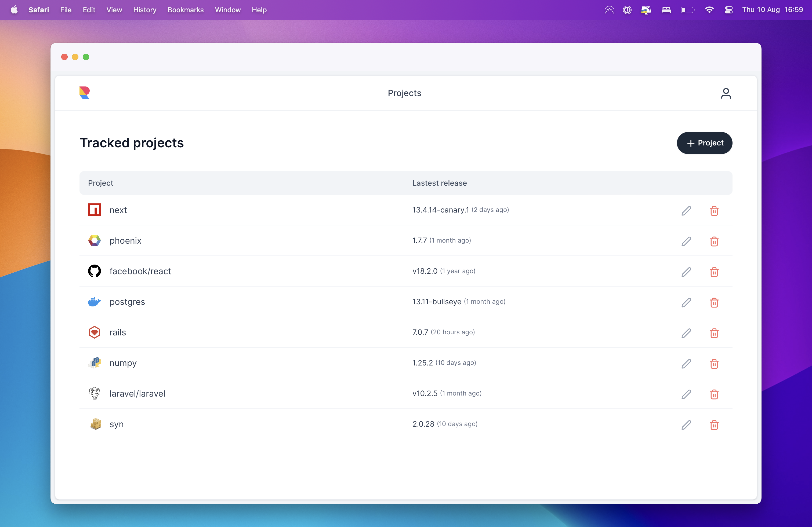
Task: Open the user account profile icon
Action: click(726, 93)
